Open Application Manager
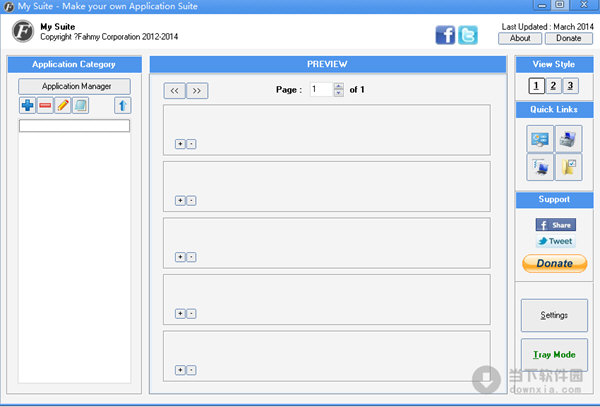This screenshot has height=407, width=600. (75, 86)
